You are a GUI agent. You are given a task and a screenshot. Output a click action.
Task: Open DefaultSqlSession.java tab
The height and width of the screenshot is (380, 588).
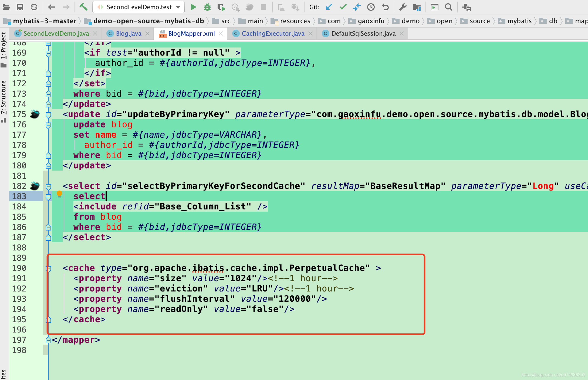[363, 33]
